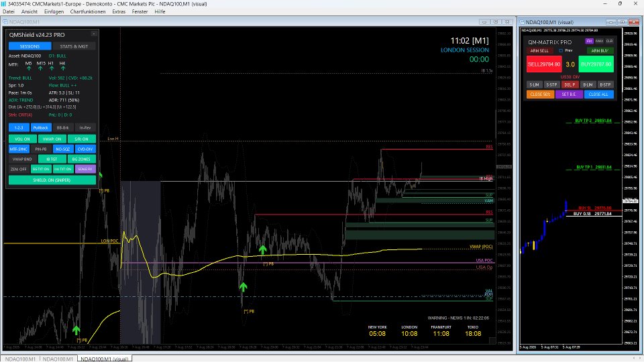Click the CLR button in QM-Matrix
Image resolution: width=644 pixels, height=362 pixels.
click(610, 41)
